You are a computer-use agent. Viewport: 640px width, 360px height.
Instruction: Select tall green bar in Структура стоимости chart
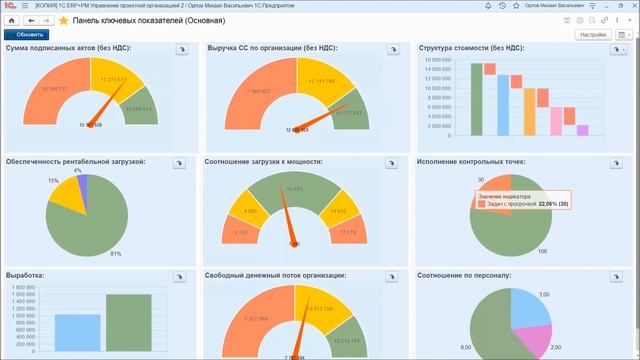click(x=476, y=99)
